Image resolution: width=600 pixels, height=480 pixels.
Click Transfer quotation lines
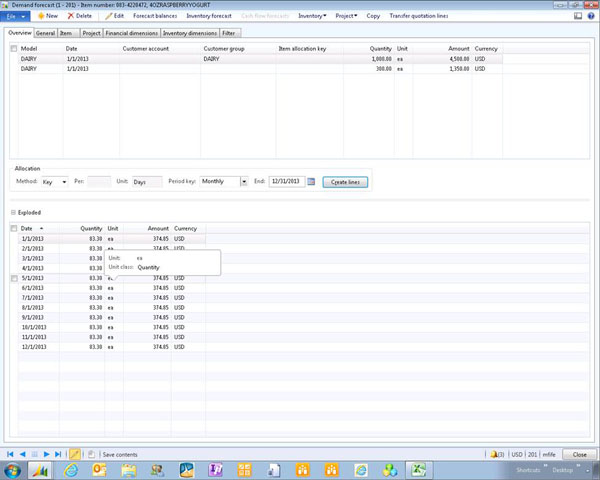point(419,16)
